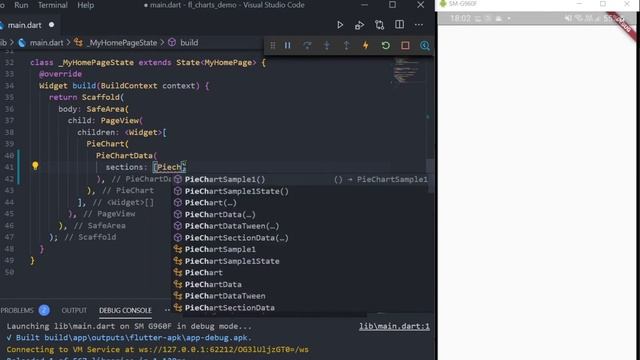The image size is (640, 360).
Task: Click the code minimap preview
Action: point(406,70)
